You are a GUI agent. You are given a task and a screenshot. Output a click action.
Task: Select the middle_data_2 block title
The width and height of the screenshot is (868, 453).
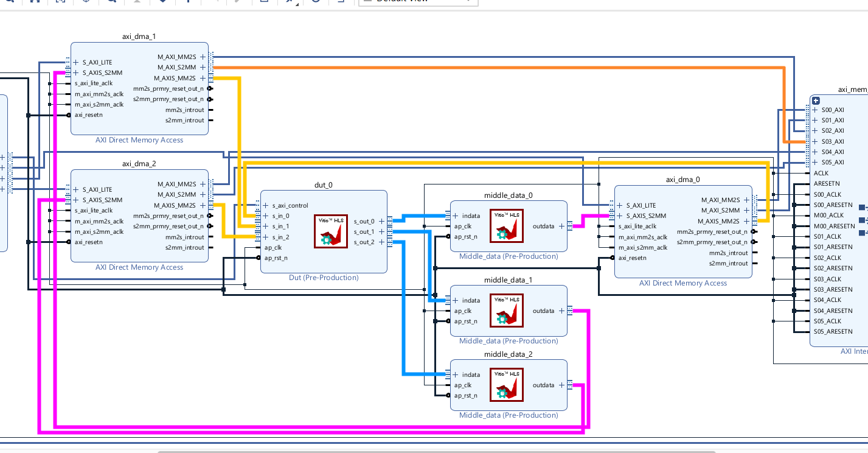pyautogui.click(x=509, y=354)
